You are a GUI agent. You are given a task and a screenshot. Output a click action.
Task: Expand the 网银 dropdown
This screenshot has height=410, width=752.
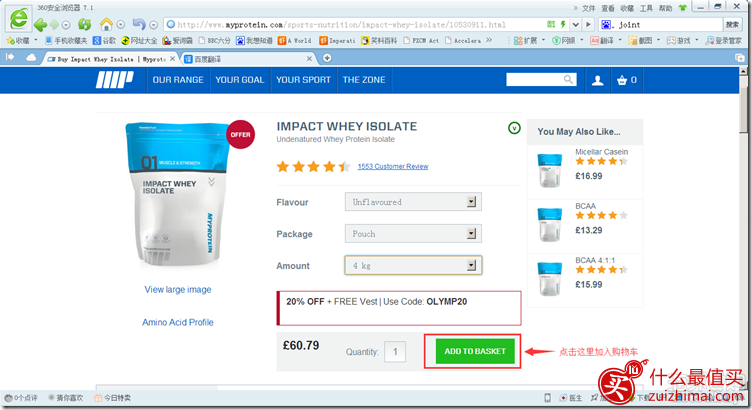[x=582, y=41]
